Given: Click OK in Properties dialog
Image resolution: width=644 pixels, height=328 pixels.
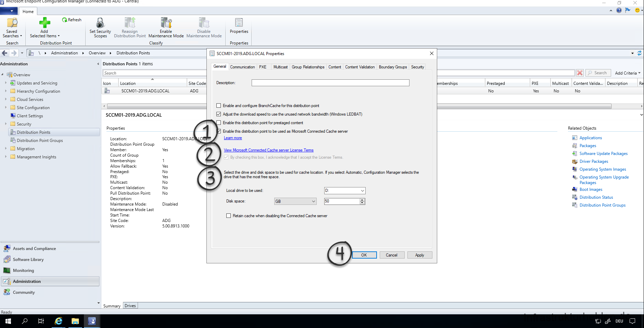Looking at the screenshot, I should [364, 255].
